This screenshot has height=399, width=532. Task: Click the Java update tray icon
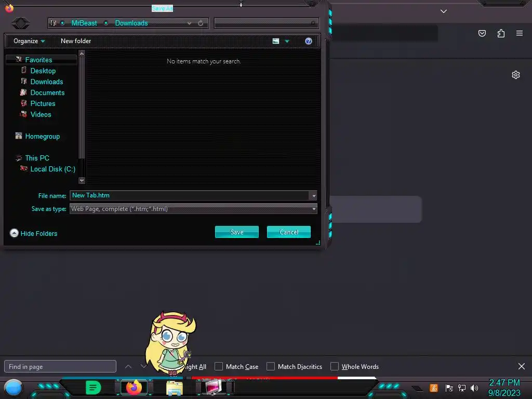(x=433, y=388)
